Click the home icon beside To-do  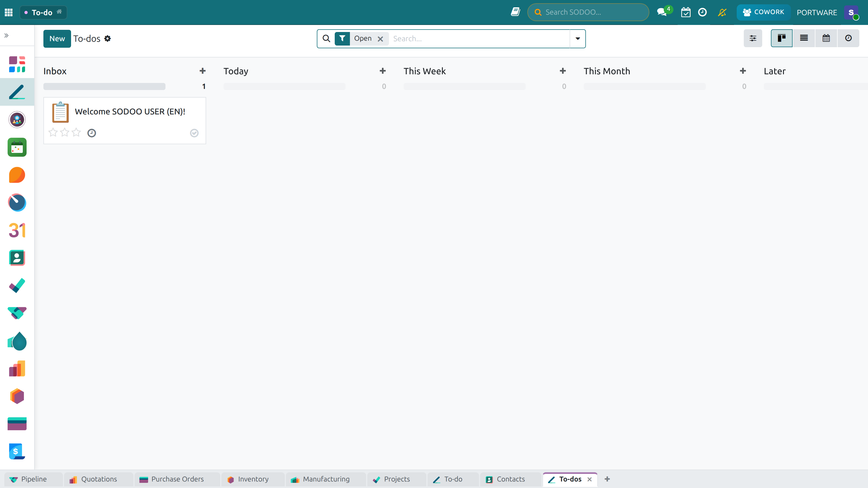(x=59, y=12)
